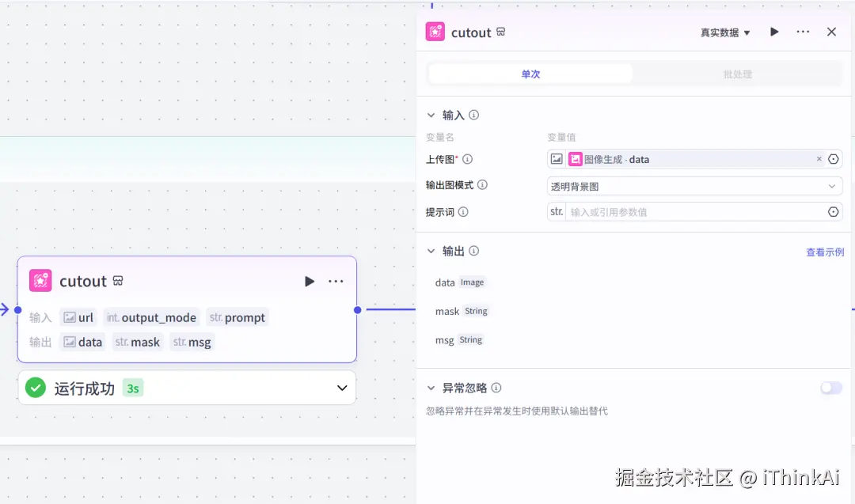Switch to the 单次 tab
855x504 pixels.
530,74
